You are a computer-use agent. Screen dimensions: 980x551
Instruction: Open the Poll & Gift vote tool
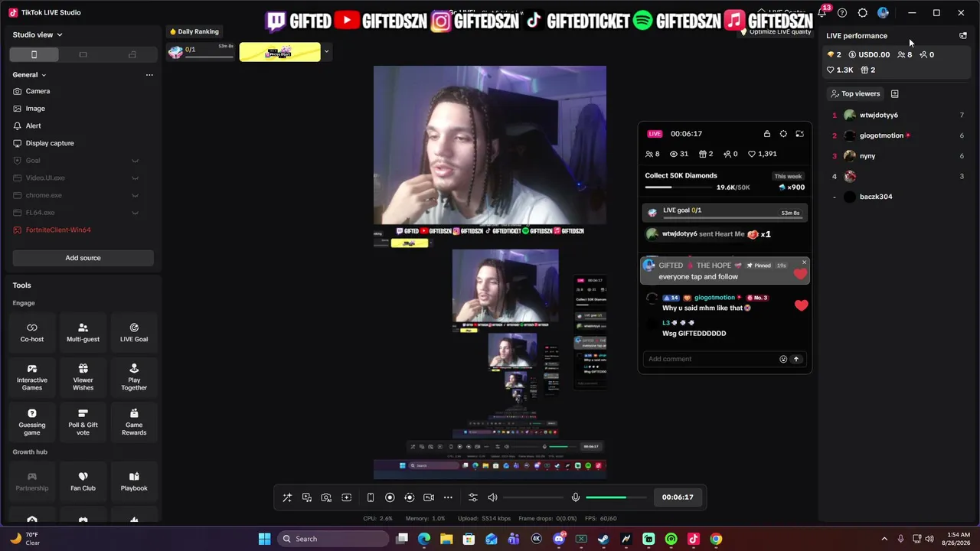83,422
